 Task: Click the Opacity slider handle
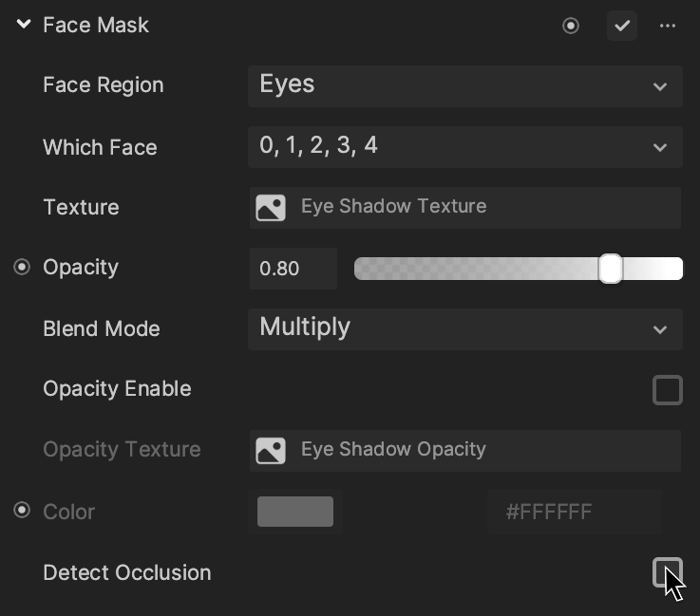[611, 269]
